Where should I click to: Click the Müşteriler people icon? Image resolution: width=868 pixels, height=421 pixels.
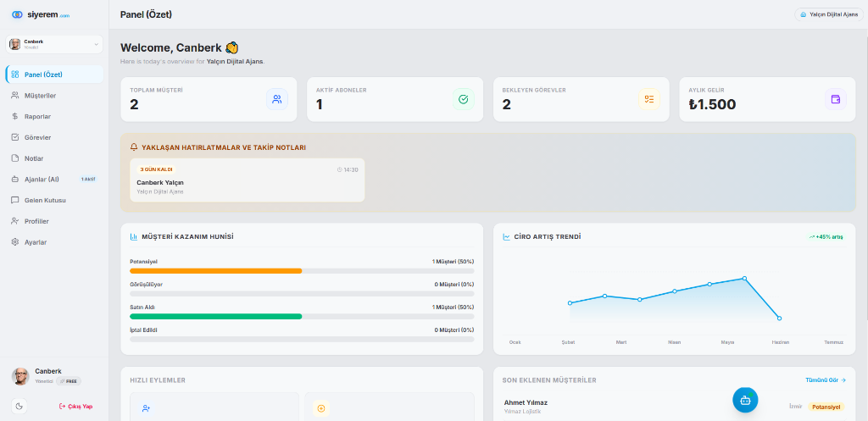click(x=15, y=95)
